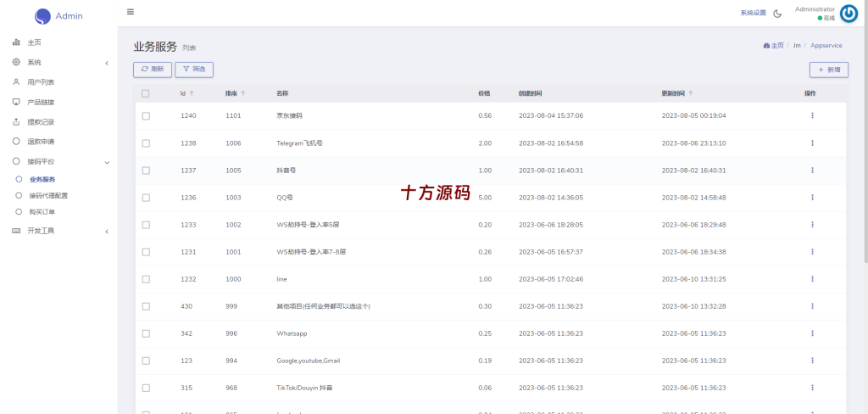Check the row for Id 1232
This screenshot has height=414, width=868.
[x=146, y=279]
